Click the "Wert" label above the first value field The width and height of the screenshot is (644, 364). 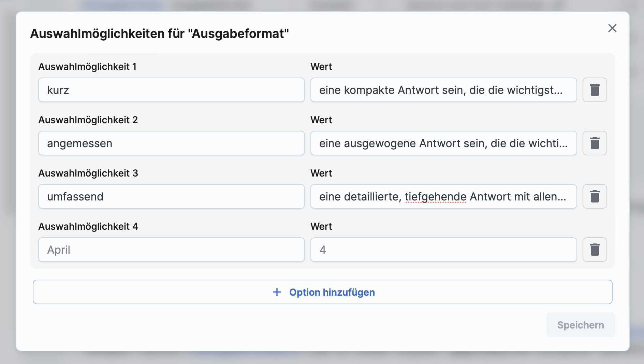tap(321, 67)
